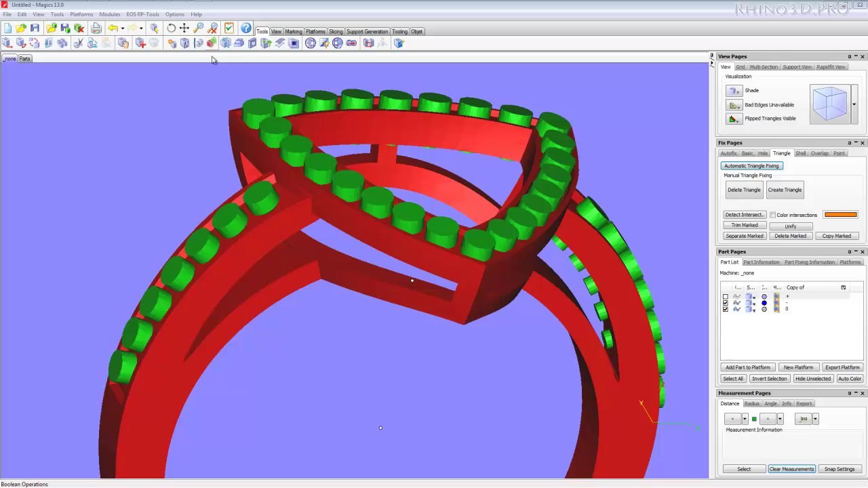
Task: Click the unload part red-X icon
Action: click(x=79, y=28)
